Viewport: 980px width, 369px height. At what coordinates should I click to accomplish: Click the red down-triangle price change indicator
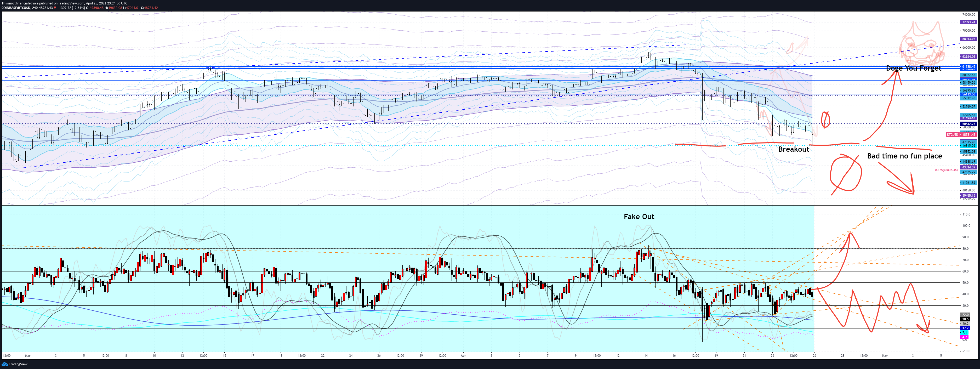coord(55,8)
